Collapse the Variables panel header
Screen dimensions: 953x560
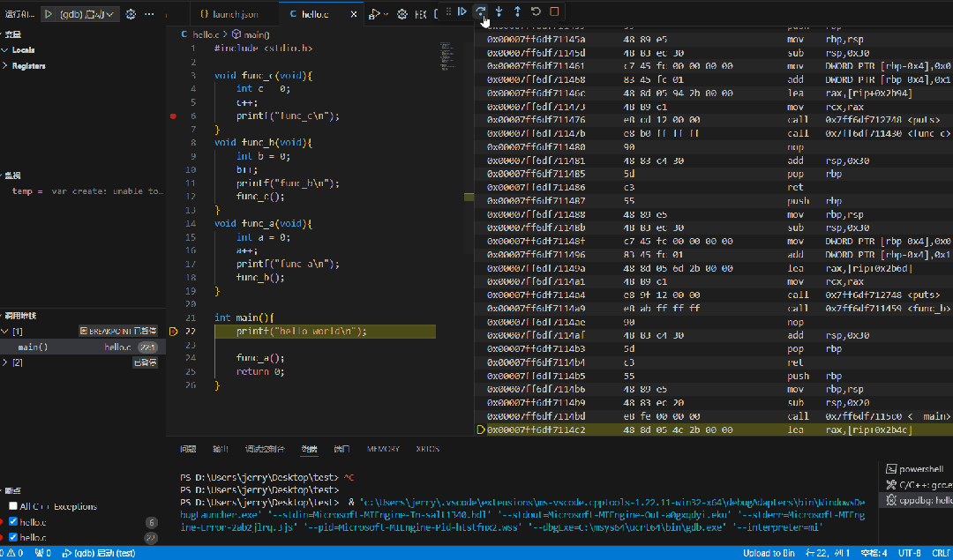[x=12, y=34]
